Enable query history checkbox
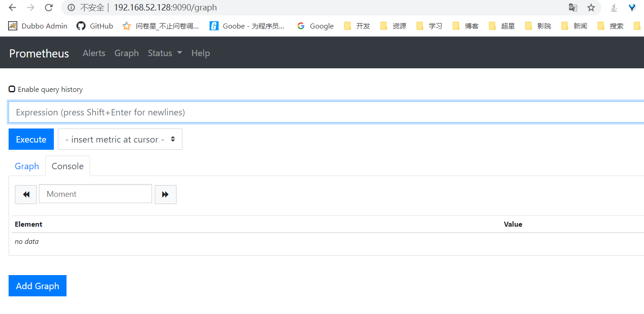 12,89
